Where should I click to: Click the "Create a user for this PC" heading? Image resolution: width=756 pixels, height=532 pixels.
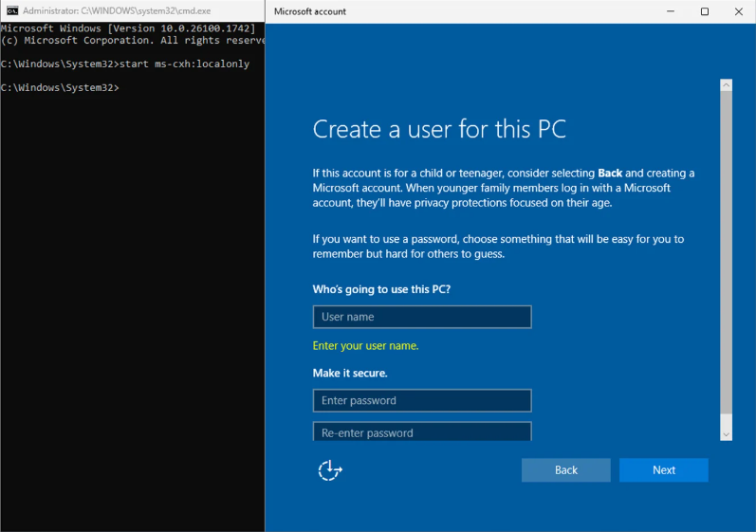tap(439, 129)
